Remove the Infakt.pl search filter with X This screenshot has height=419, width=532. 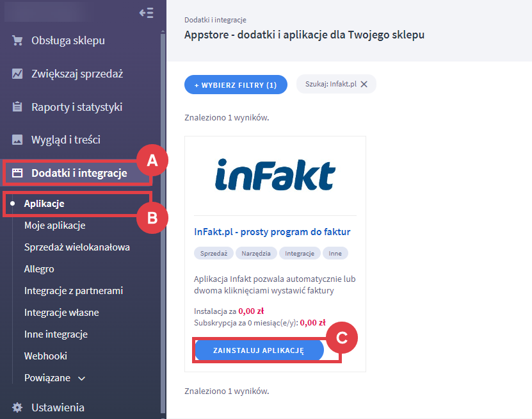pyautogui.click(x=364, y=84)
